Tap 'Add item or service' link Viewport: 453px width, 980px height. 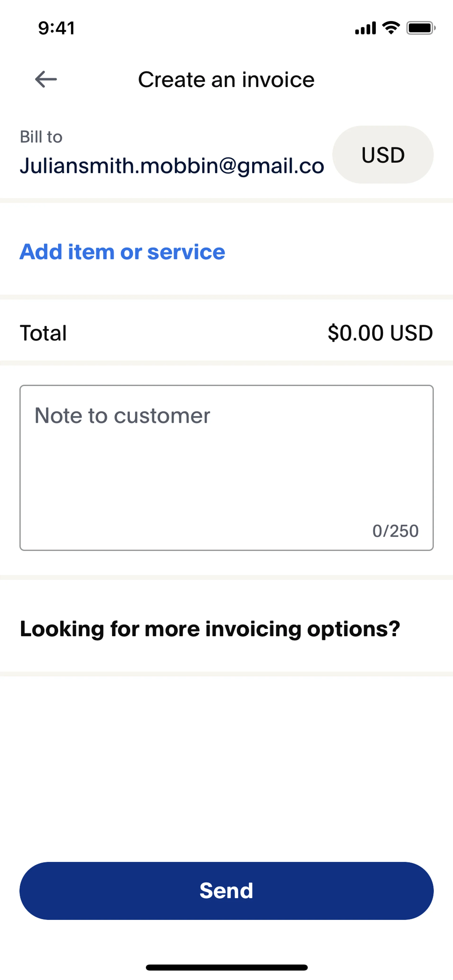(x=122, y=252)
